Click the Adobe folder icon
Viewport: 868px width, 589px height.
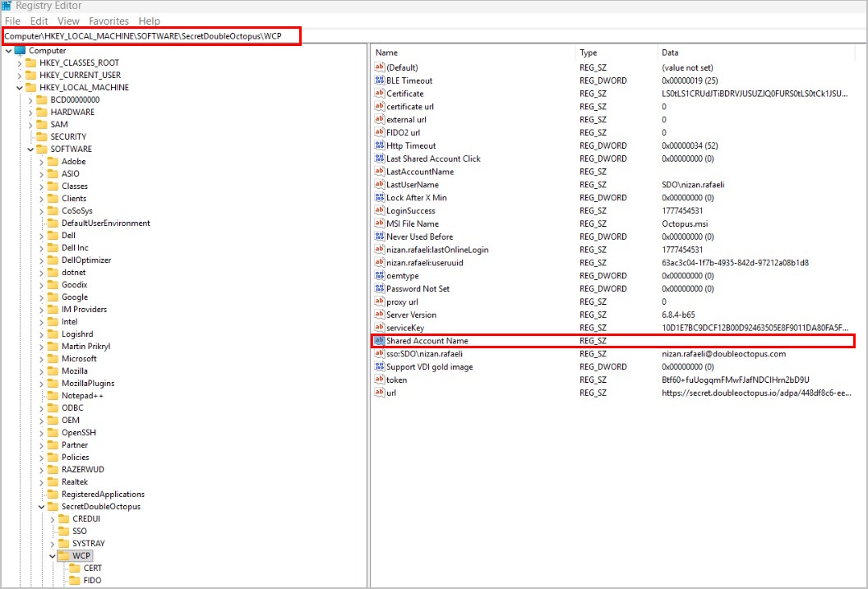(x=53, y=162)
